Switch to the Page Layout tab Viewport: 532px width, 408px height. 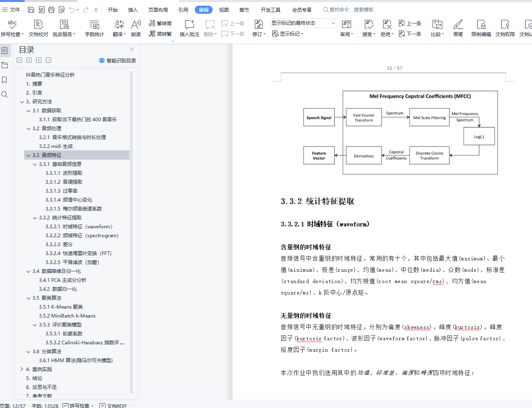pyautogui.click(x=158, y=10)
